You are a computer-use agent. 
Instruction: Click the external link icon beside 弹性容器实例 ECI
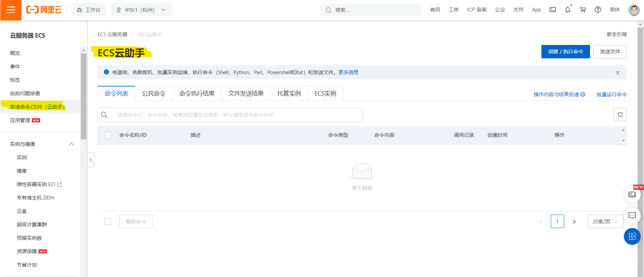[x=60, y=184]
